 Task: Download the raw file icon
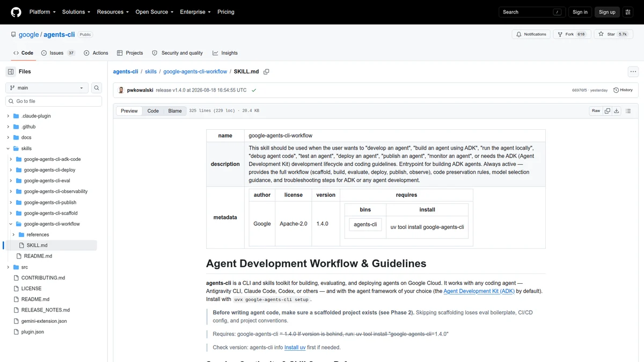(617, 111)
